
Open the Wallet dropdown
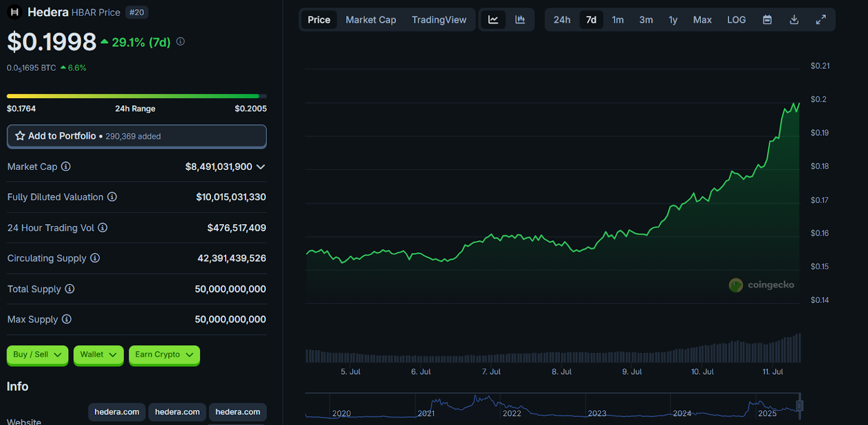[x=98, y=355]
